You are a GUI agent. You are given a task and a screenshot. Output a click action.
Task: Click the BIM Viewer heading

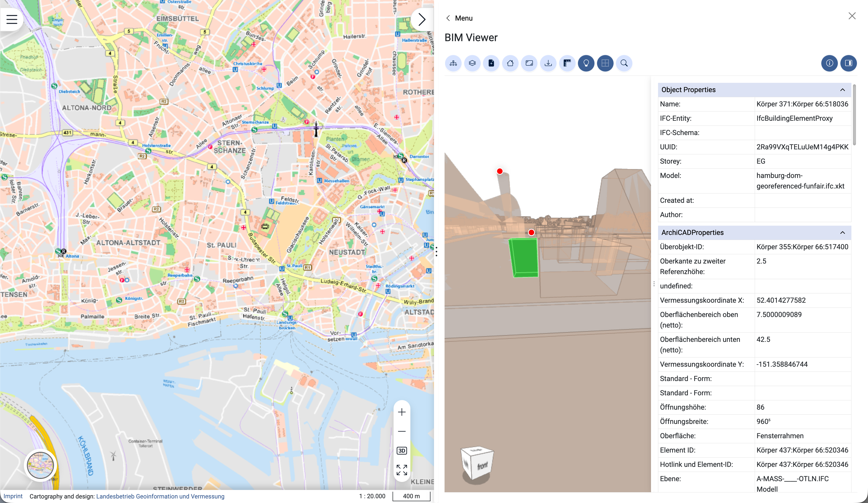(x=471, y=38)
